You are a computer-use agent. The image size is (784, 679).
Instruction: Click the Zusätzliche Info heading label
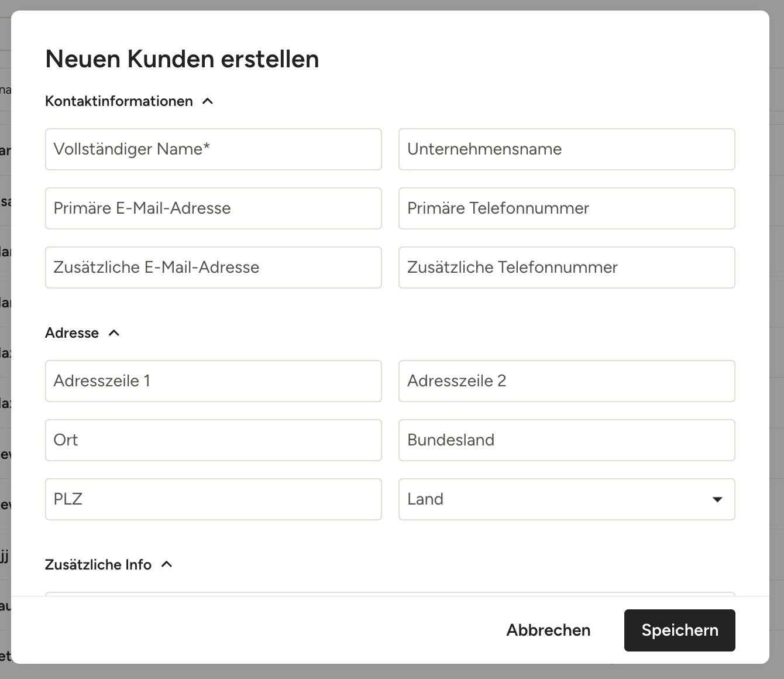coord(98,565)
